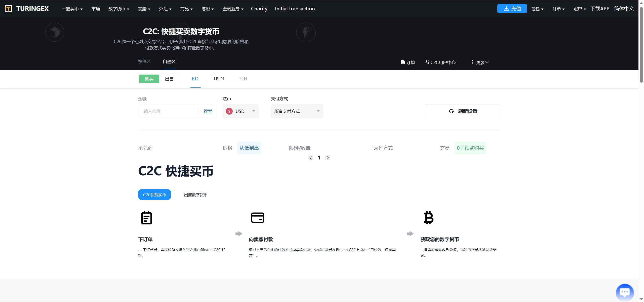This screenshot has height=302, width=644.
Task: Expand 港股 HK stocks dropdown
Action: pyautogui.click(x=208, y=9)
